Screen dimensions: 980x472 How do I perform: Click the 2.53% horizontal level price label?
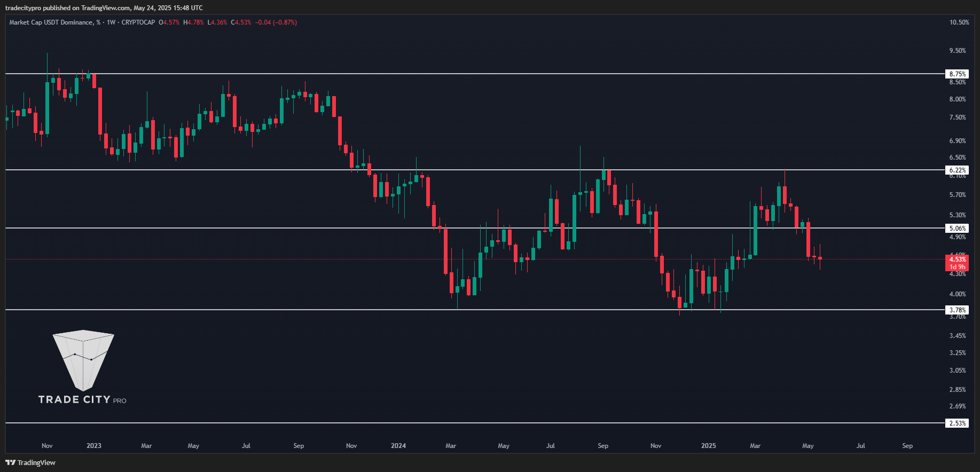957,423
